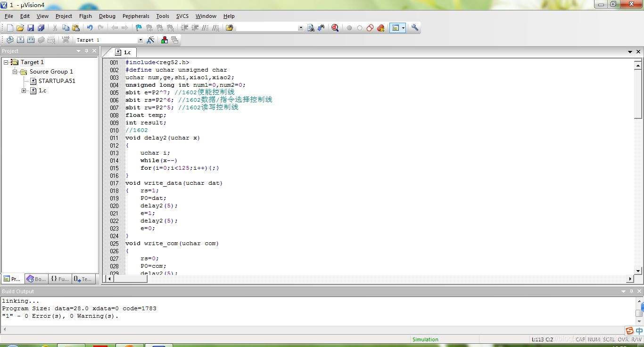Image resolution: width=644 pixels, height=347 pixels.
Task: Open Options for Target with the magic wand
Action: 151,40
